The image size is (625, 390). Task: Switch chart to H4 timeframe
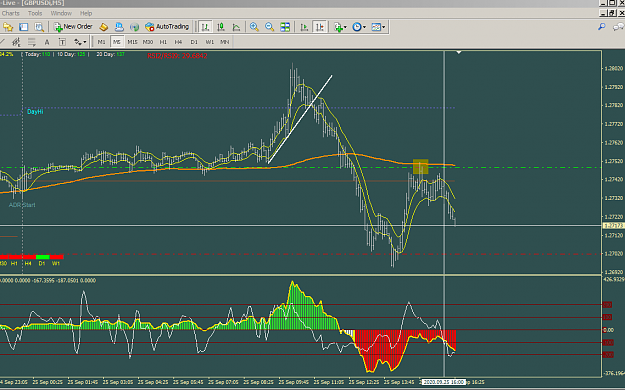pyautogui.click(x=178, y=42)
